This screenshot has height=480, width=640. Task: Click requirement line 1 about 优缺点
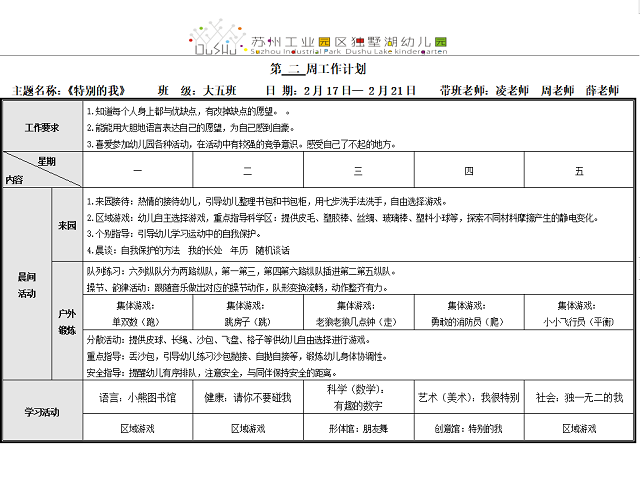point(188,111)
